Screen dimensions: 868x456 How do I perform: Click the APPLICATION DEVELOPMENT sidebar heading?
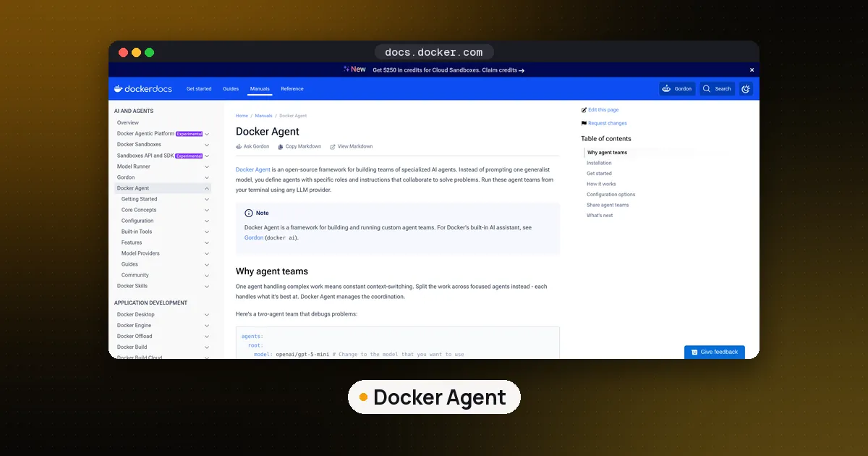(x=150, y=303)
